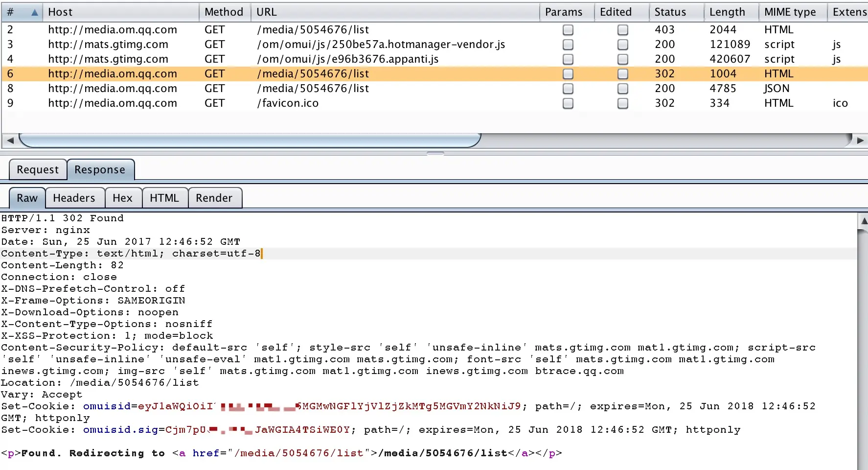The height and width of the screenshot is (470, 868).
Task: Open the Headers view tab
Action: click(74, 198)
